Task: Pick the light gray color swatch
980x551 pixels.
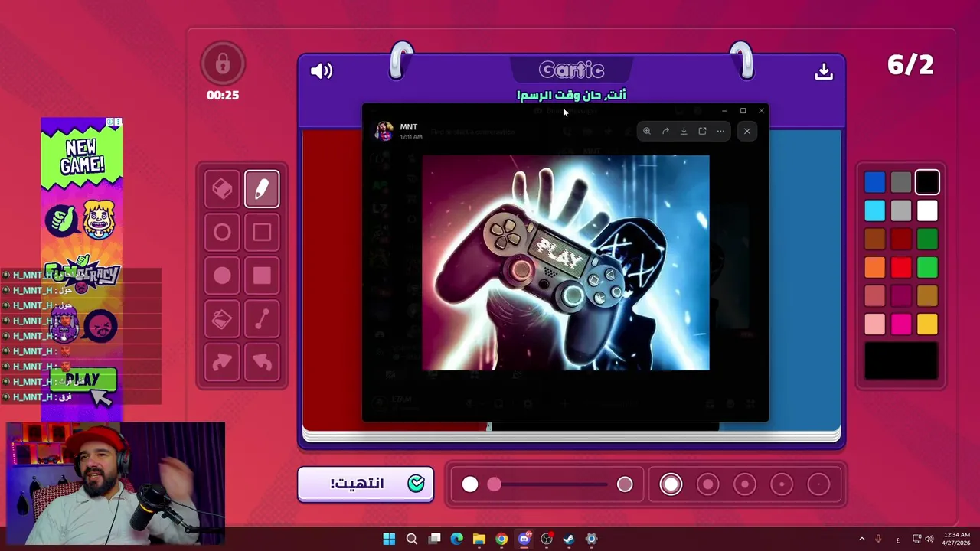Action: (901, 210)
